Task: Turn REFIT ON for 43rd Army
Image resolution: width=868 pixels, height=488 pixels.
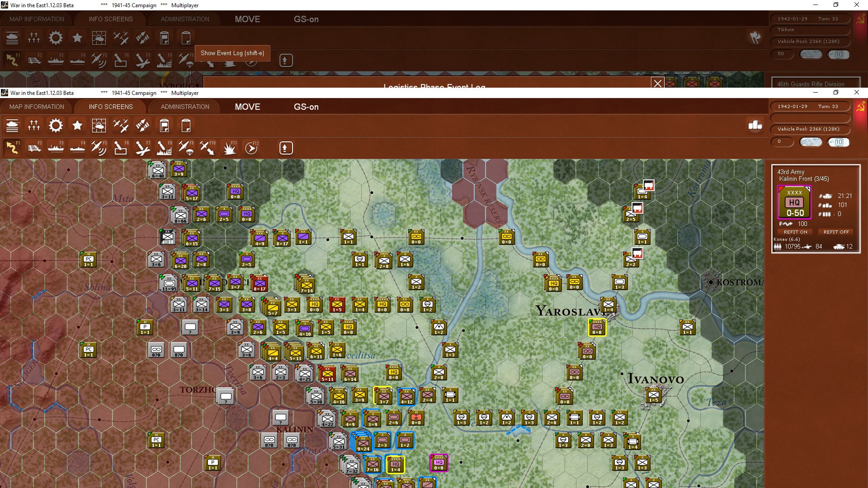Action: tap(795, 232)
